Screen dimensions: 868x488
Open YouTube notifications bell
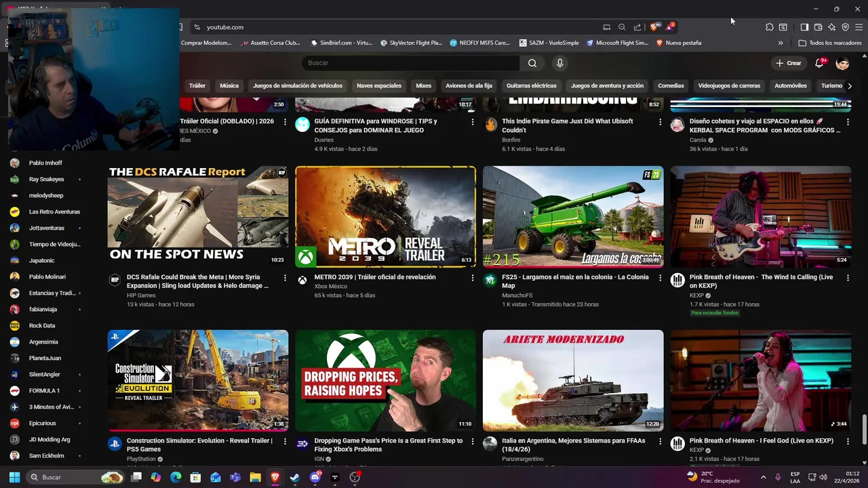819,63
